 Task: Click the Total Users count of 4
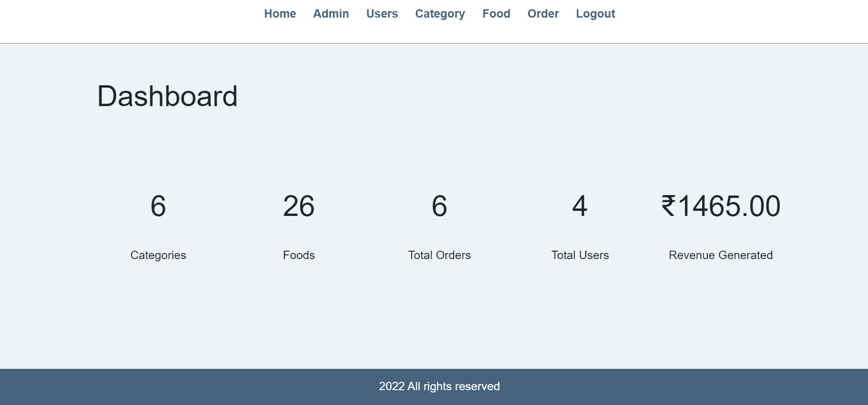point(580,206)
